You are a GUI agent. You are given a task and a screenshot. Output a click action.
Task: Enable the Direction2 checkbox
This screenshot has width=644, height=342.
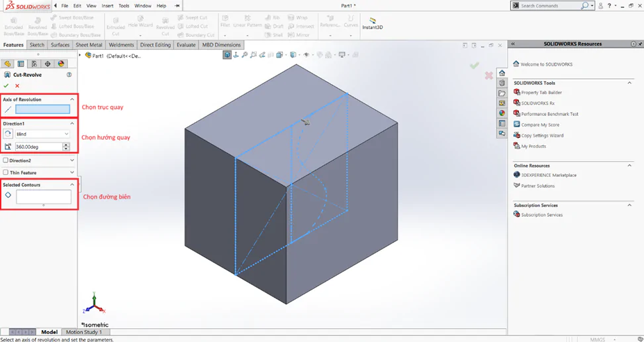(x=6, y=160)
